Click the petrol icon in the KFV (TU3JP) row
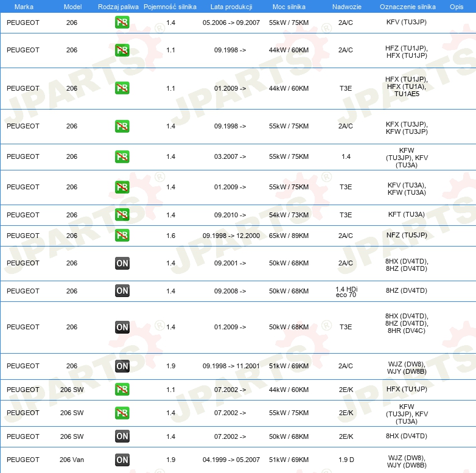 [122, 22]
